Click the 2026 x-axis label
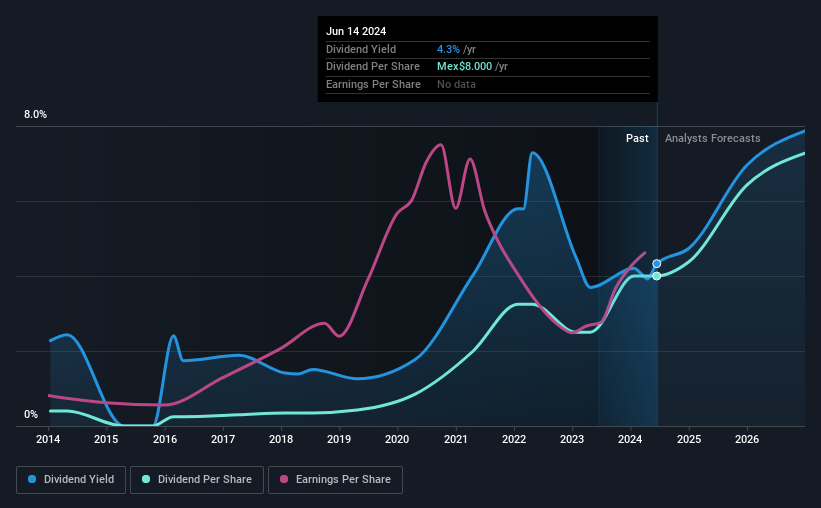821x508 pixels. pos(747,439)
